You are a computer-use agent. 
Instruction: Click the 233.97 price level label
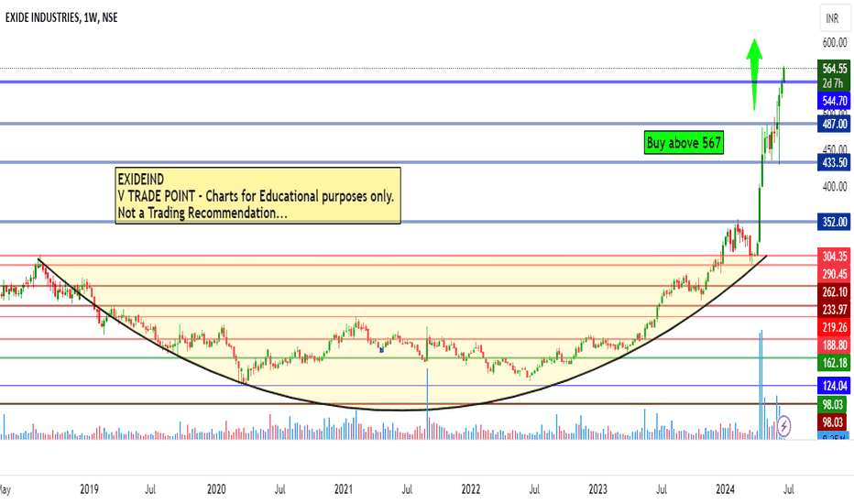(x=835, y=310)
